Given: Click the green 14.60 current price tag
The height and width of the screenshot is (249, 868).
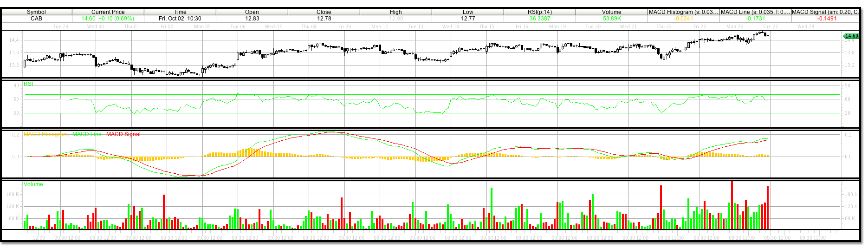Looking at the screenshot, I should pyautogui.click(x=851, y=36).
